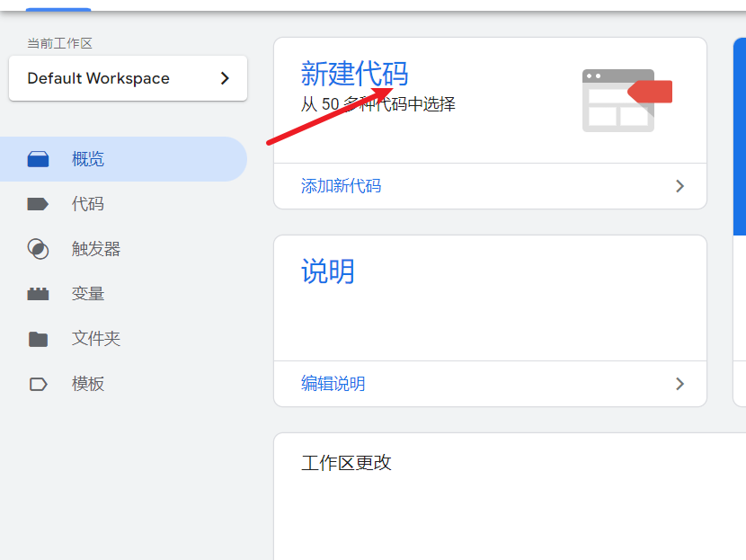Click the 工作区更改 section title
Viewport: 746px width, 560px height.
(346, 463)
